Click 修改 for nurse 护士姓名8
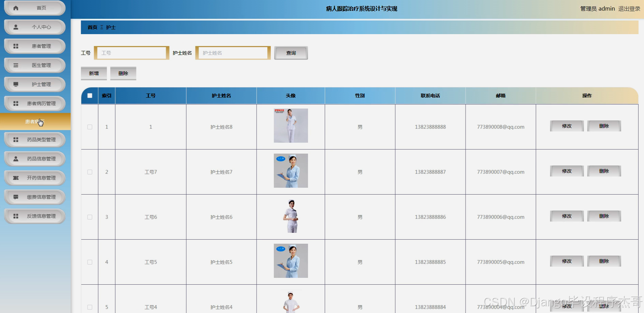This screenshot has height=313, width=644. tap(567, 126)
